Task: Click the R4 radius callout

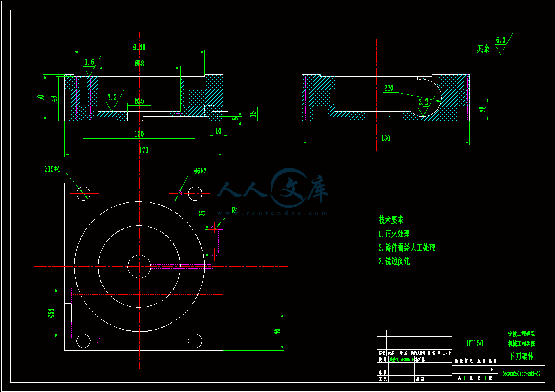Action: [x=235, y=210]
